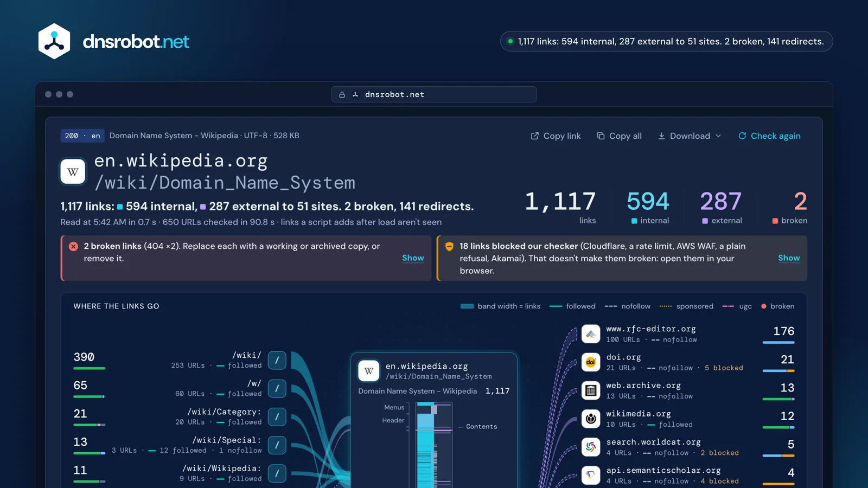Show the 2 broken links details
The width and height of the screenshot is (868, 488).
(x=413, y=258)
